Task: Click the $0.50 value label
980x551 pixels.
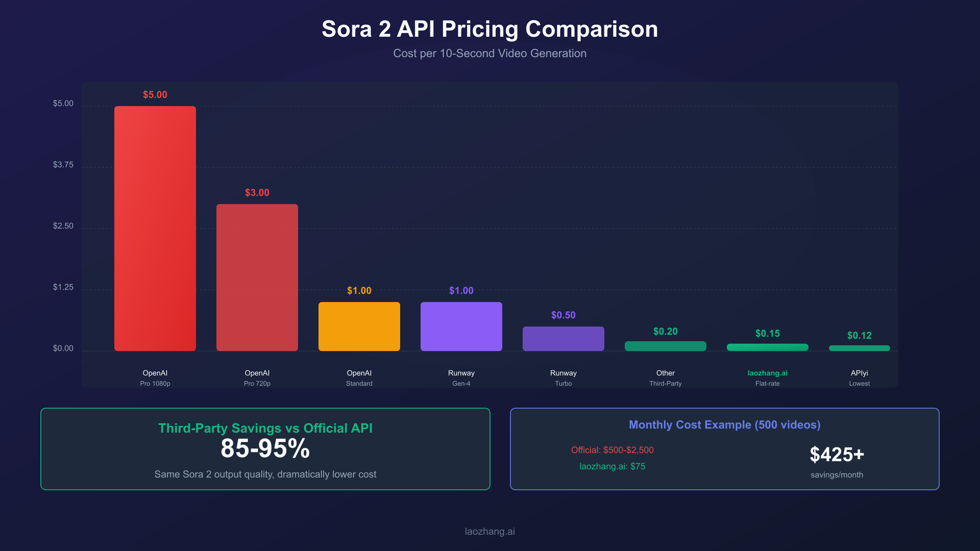Action: [563, 315]
